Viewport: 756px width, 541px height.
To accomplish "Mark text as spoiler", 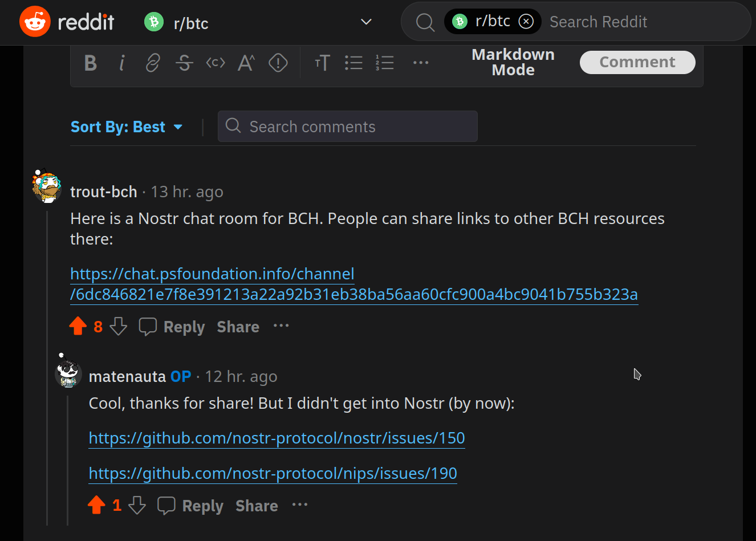I will click(x=278, y=63).
